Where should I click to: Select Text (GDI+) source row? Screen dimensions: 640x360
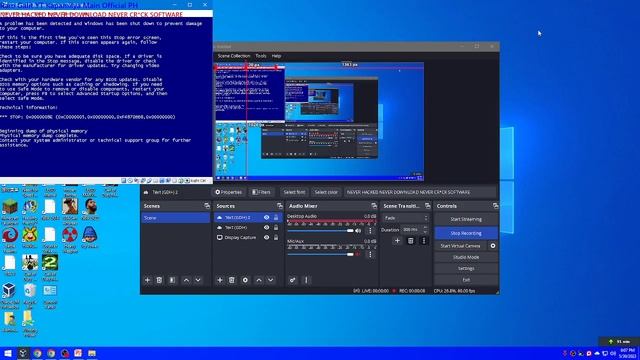[248, 227]
